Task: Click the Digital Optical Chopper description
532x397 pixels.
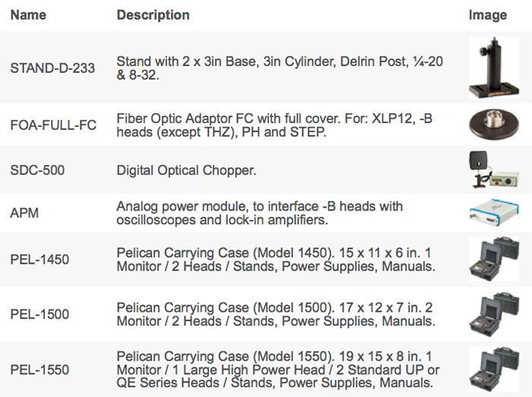Action: pyautogui.click(x=186, y=170)
